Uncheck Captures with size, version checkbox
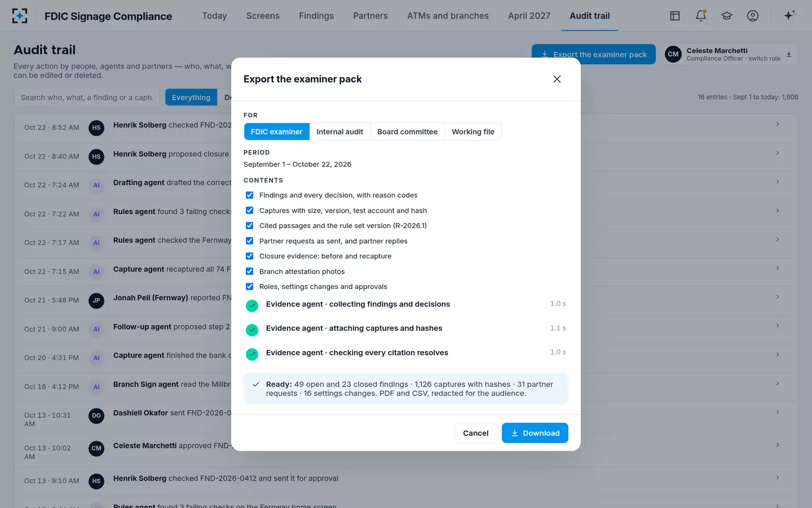812x508 pixels. click(x=249, y=211)
